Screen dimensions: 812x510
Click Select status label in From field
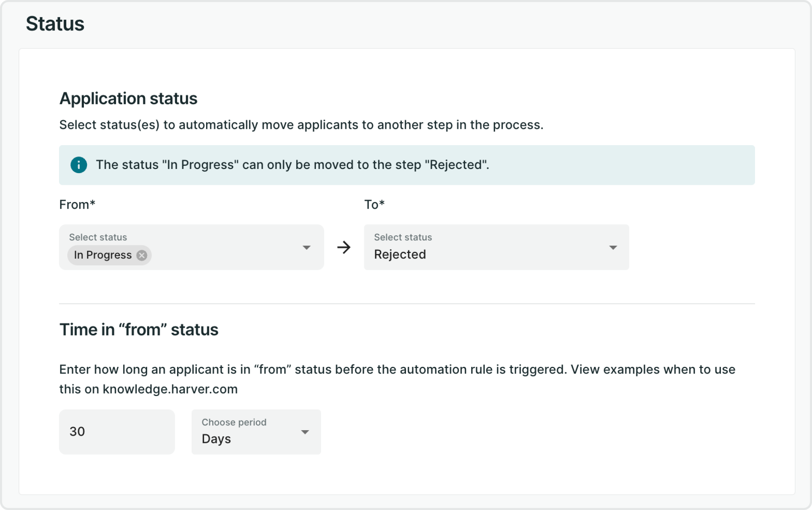pos(98,237)
